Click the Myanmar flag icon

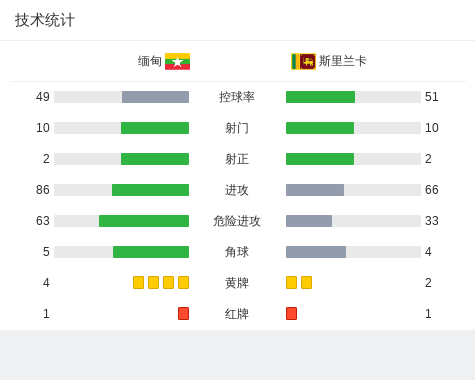click(177, 62)
